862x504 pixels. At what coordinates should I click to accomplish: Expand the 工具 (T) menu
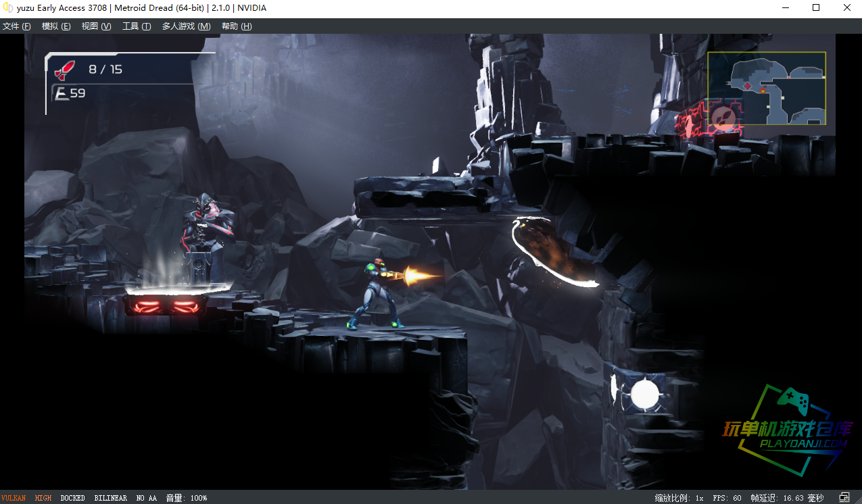coord(137,26)
